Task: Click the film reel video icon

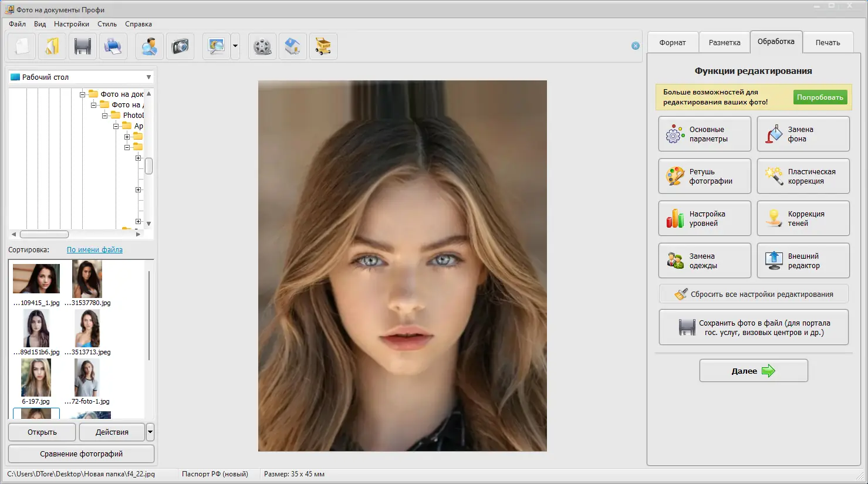Action: point(262,46)
